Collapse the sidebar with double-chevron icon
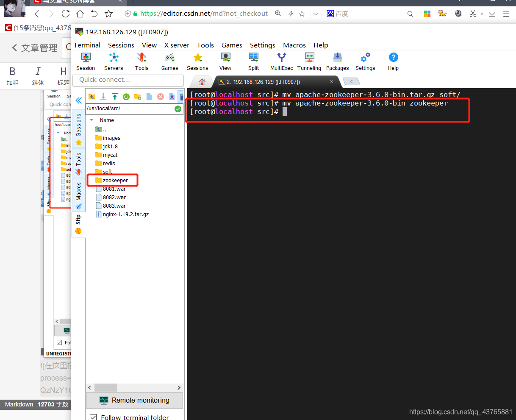 pos(78,100)
